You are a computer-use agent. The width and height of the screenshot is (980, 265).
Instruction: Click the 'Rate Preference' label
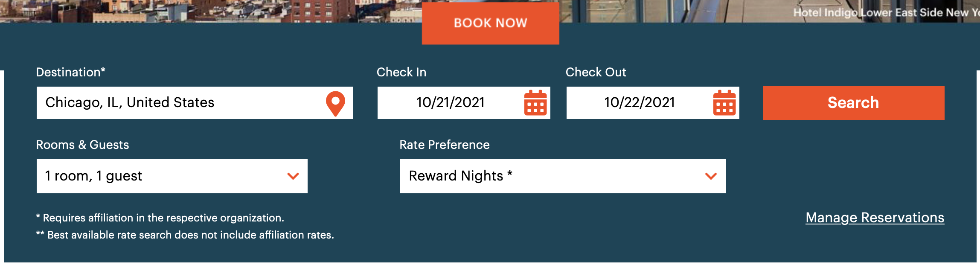coord(445,145)
